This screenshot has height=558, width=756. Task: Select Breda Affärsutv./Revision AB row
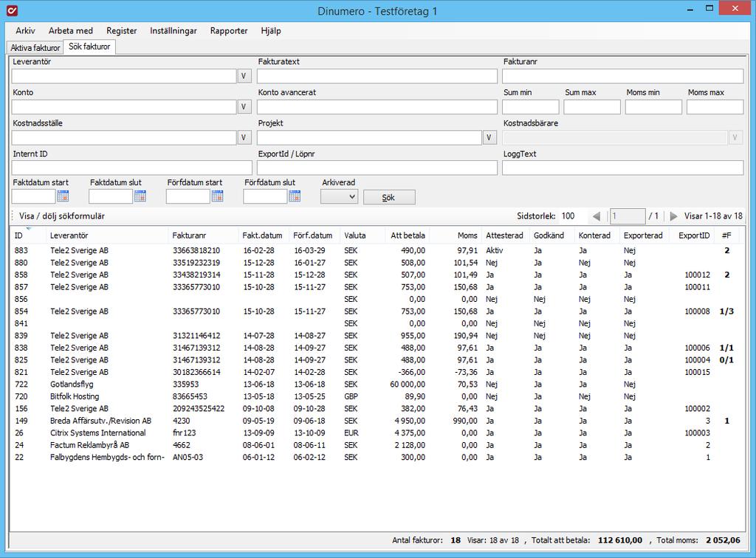tap(377, 421)
